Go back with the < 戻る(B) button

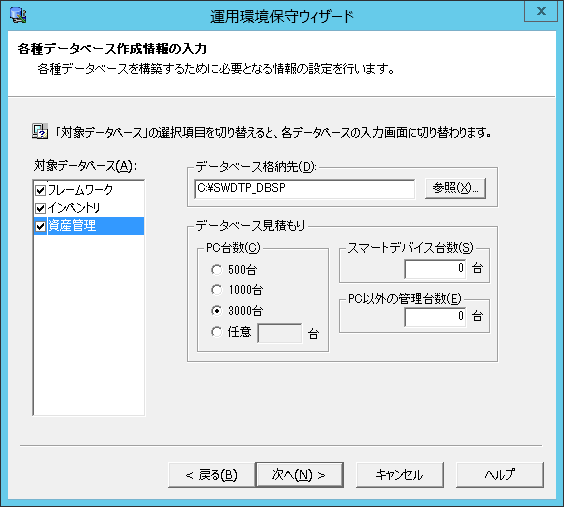tap(212, 475)
